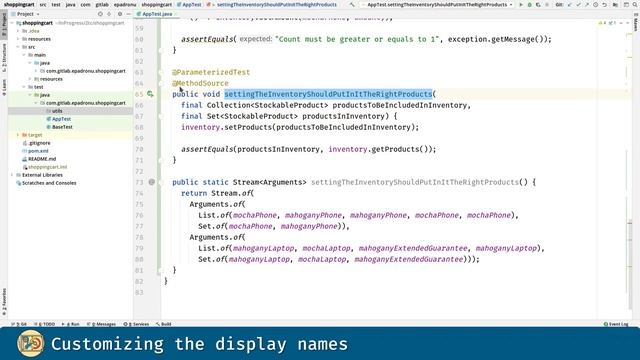Open Project panel settings gear
Image resolution: width=640 pixels, height=360 pixels.
pyautogui.click(x=120, y=14)
